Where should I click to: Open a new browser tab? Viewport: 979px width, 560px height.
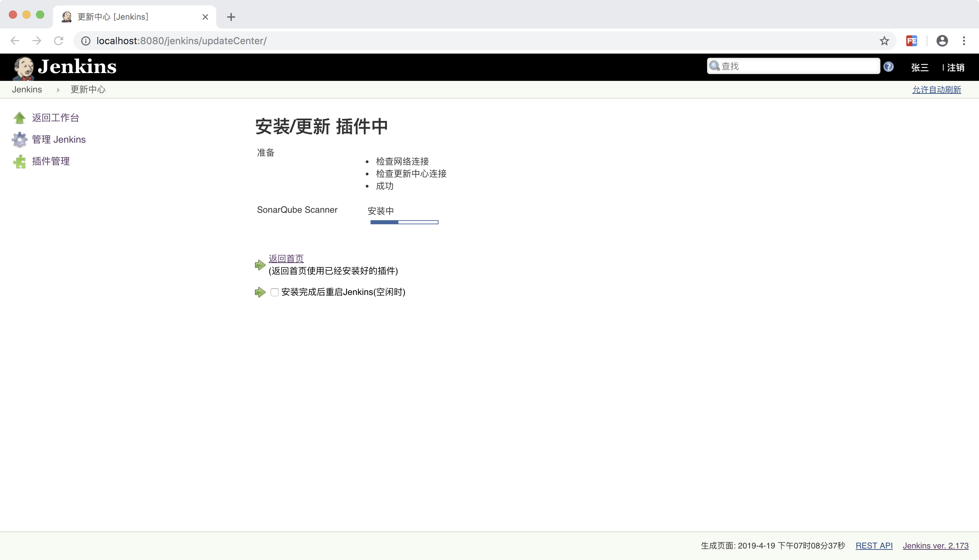click(x=231, y=17)
